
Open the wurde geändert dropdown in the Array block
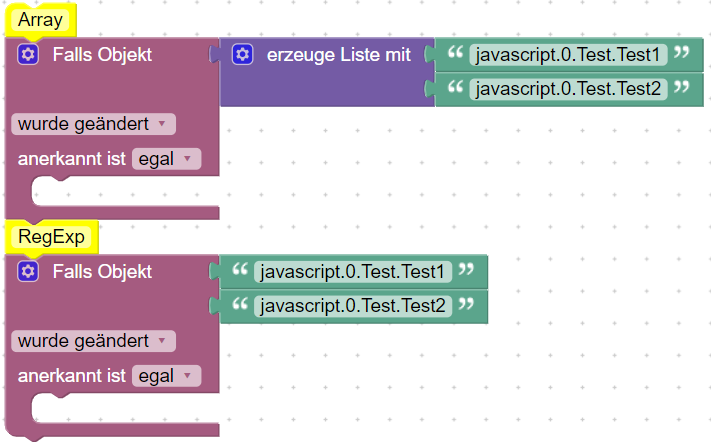click(x=93, y=124)
